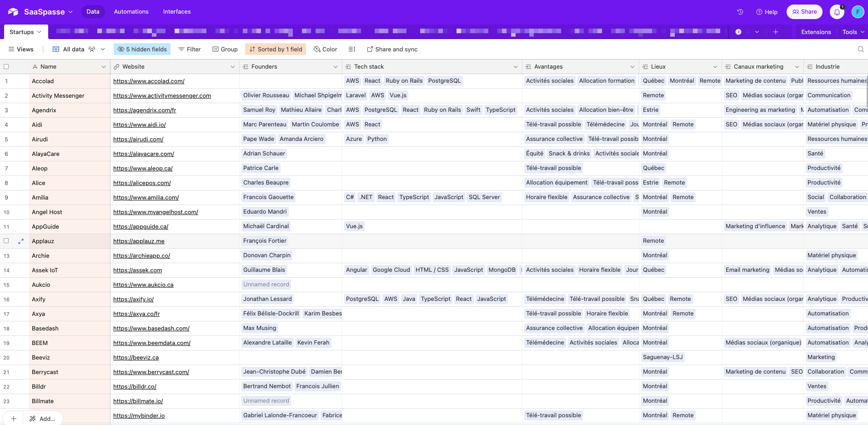
Task: Open the activitymessenger.com link
Action: 162,96
